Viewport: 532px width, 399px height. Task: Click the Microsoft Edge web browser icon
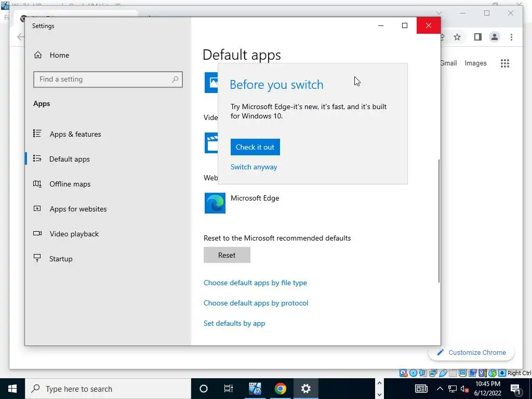click(x=215, y=203)
